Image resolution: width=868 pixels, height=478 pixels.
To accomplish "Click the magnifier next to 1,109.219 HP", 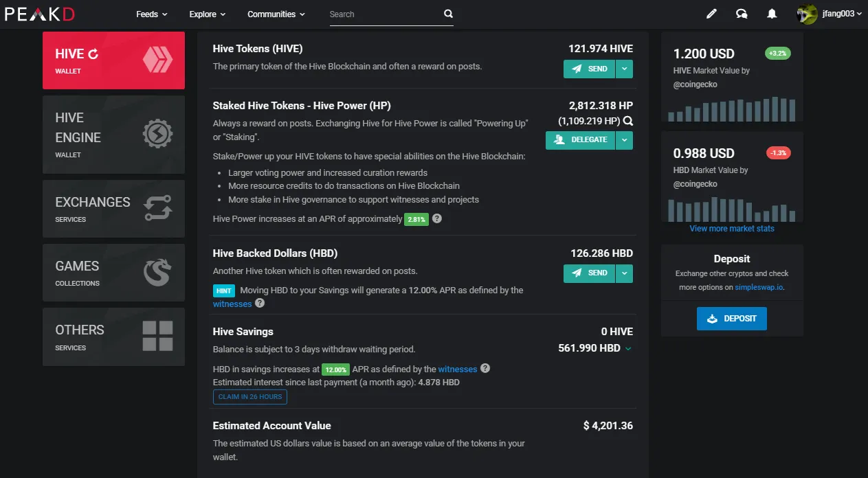I will coord(627,121).
